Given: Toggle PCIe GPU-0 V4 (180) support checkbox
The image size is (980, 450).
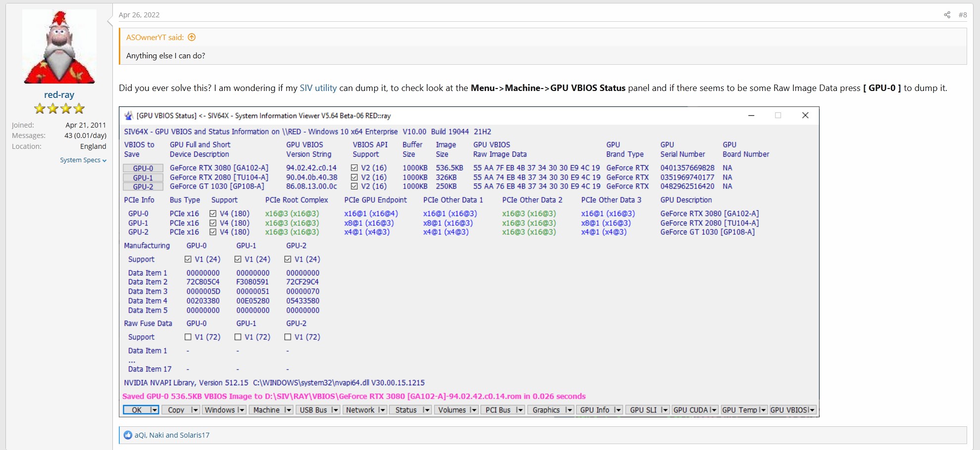Looking at the screenshot, I should click(x=213, y=214).
